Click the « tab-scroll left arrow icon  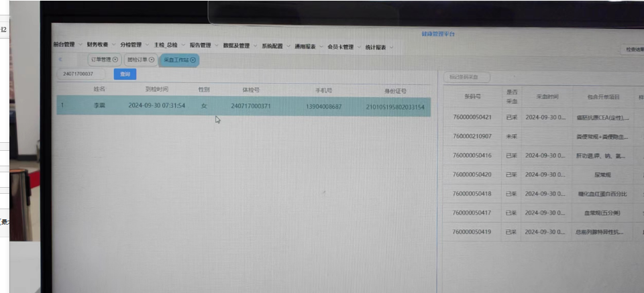tap(60, 59)
